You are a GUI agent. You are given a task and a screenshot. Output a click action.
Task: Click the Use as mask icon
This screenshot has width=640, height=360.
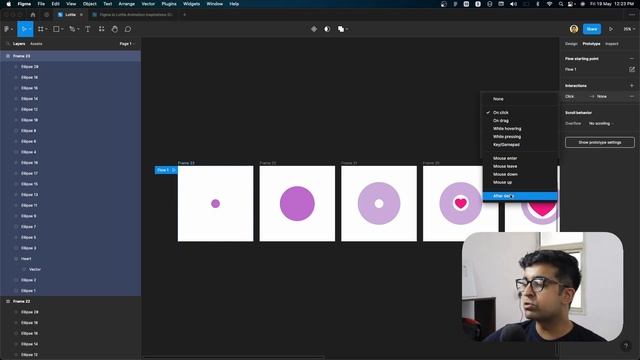click(327, 29)
